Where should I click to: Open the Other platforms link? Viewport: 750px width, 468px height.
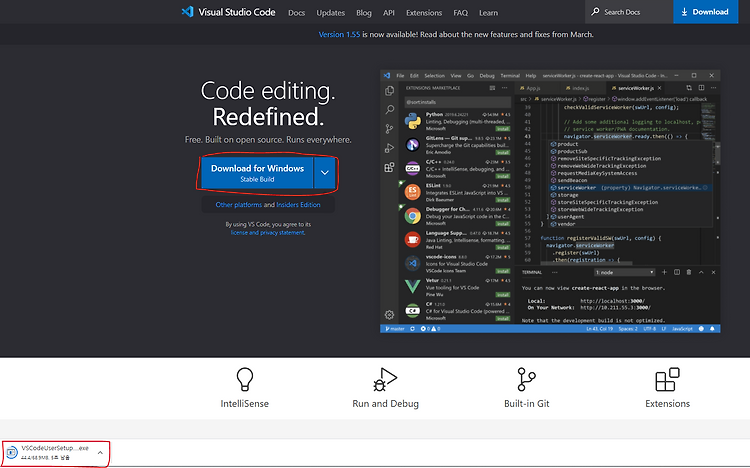238,205
